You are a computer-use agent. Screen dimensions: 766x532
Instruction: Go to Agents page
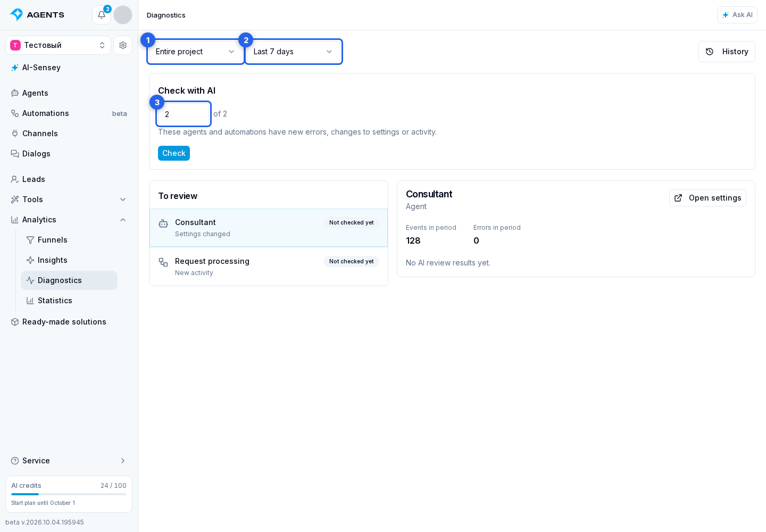point(69,93)
